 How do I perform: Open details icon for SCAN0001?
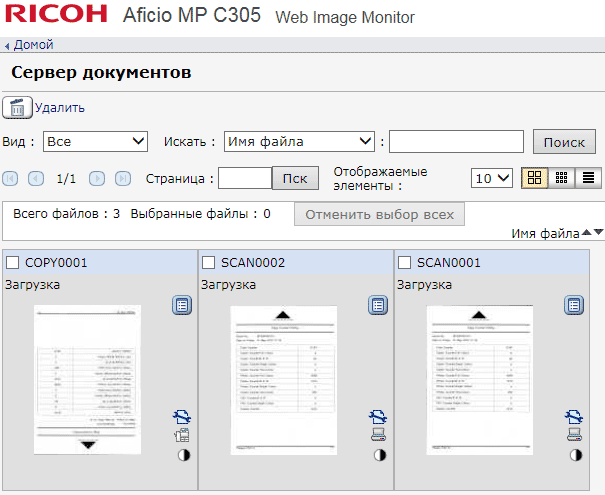(574, 305)
